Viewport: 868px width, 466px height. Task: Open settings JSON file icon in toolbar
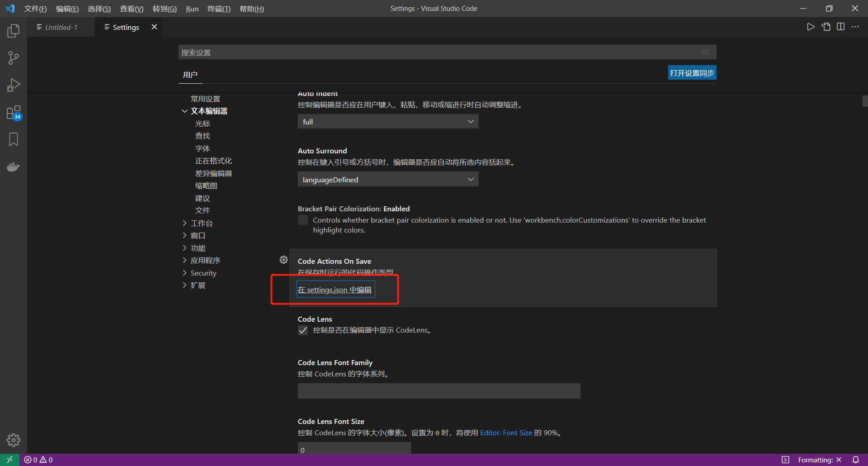[826, 27]
